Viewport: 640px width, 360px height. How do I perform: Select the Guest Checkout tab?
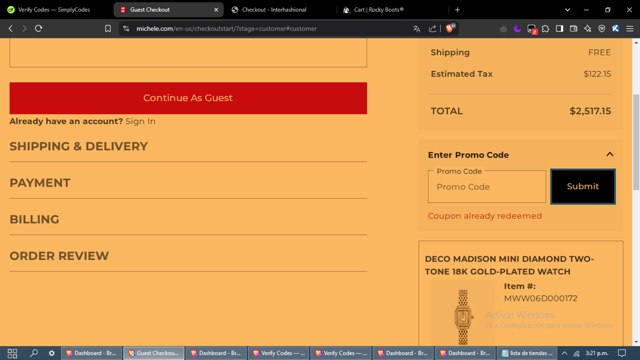168,9
